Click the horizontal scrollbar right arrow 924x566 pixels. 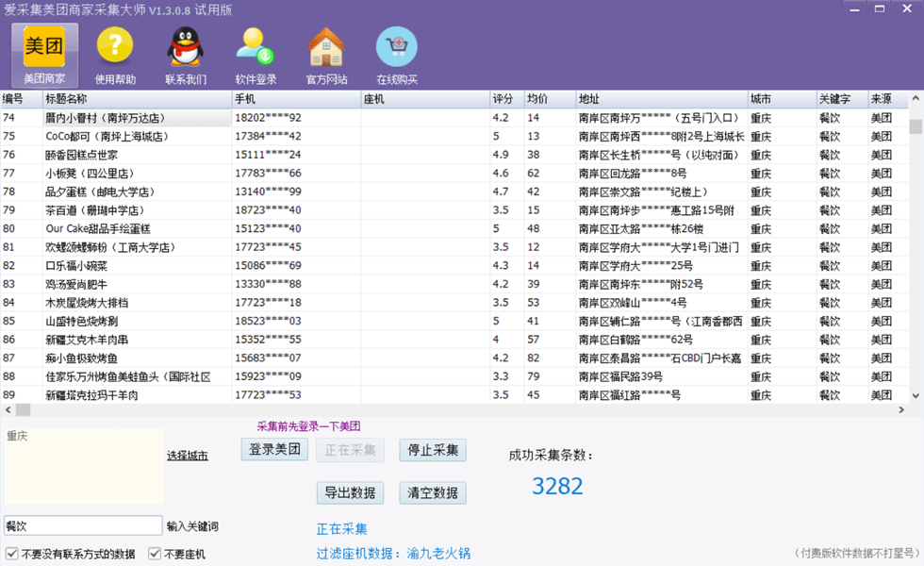click(901, 409)
